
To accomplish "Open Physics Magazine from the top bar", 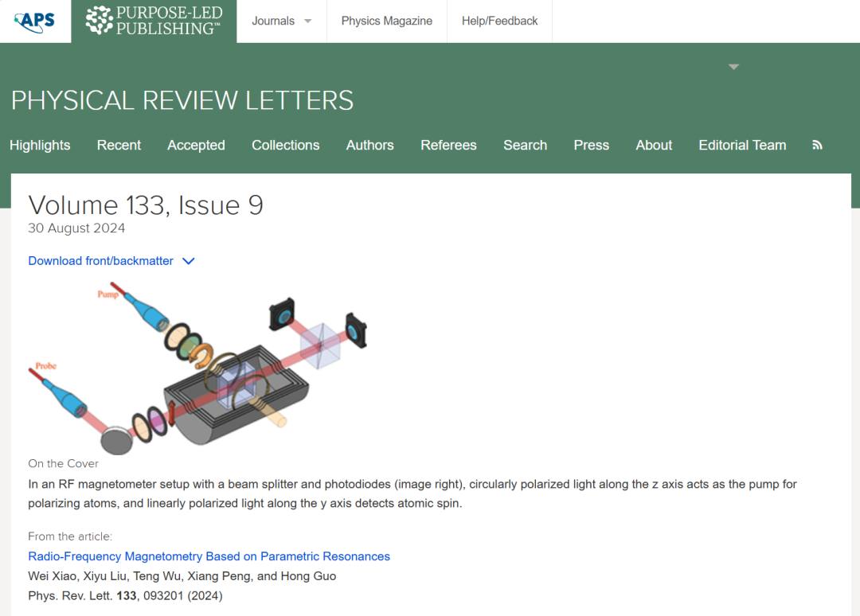I will pyautogui.click(x=387, y=21).
